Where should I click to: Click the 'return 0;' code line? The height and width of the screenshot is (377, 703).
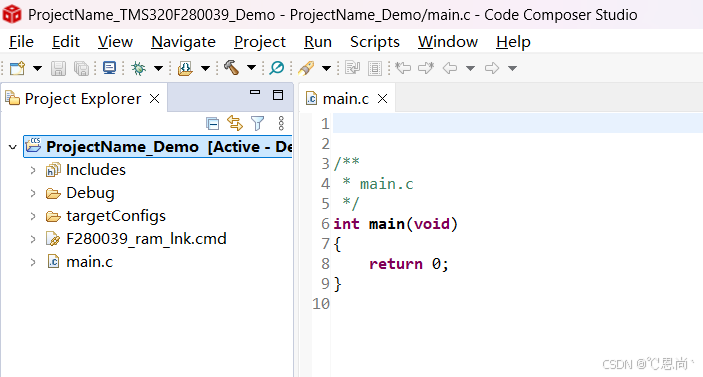[408, 264]
